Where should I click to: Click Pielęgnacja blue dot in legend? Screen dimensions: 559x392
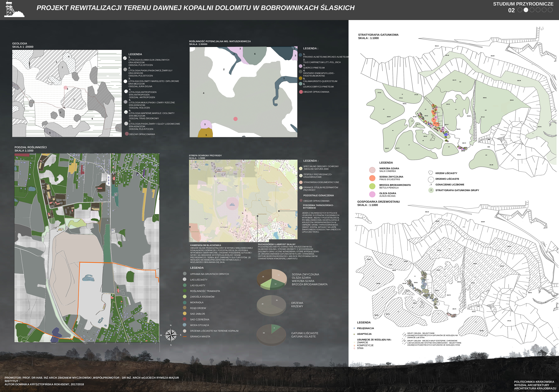coord(354,328)
